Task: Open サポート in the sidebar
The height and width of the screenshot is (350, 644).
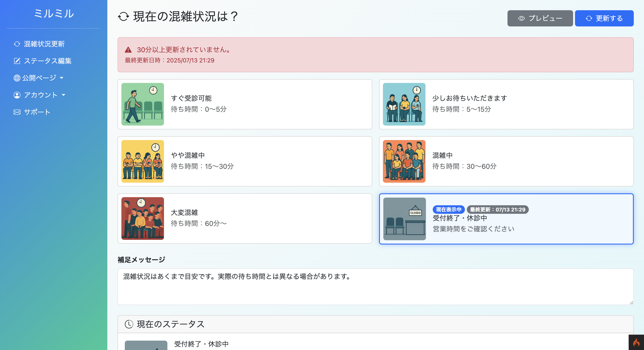Action: pos(32,112)
